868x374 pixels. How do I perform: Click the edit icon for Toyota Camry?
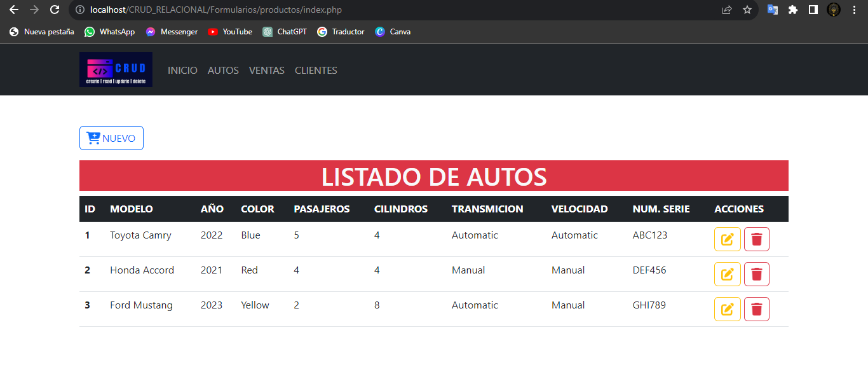click(x=727, y=239)
